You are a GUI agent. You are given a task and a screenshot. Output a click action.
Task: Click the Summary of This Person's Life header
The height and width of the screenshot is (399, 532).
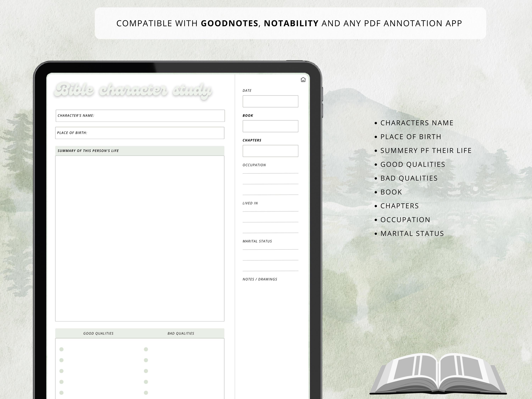tap(140, 151)
